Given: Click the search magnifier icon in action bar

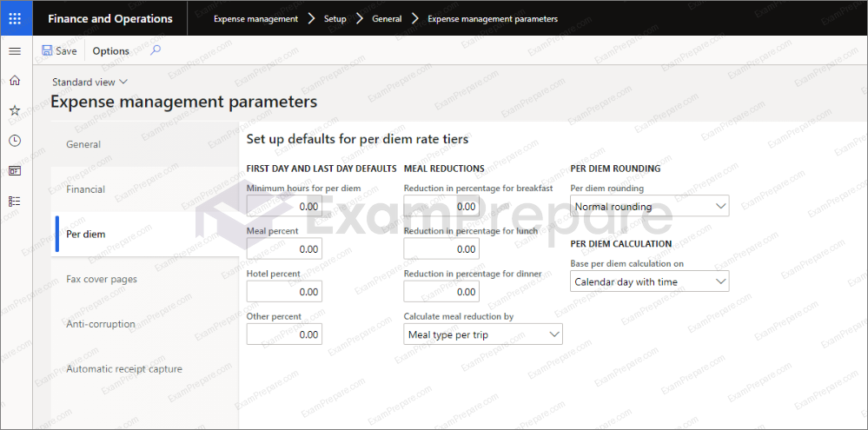Looking at the screenshot, I should 156,50.
